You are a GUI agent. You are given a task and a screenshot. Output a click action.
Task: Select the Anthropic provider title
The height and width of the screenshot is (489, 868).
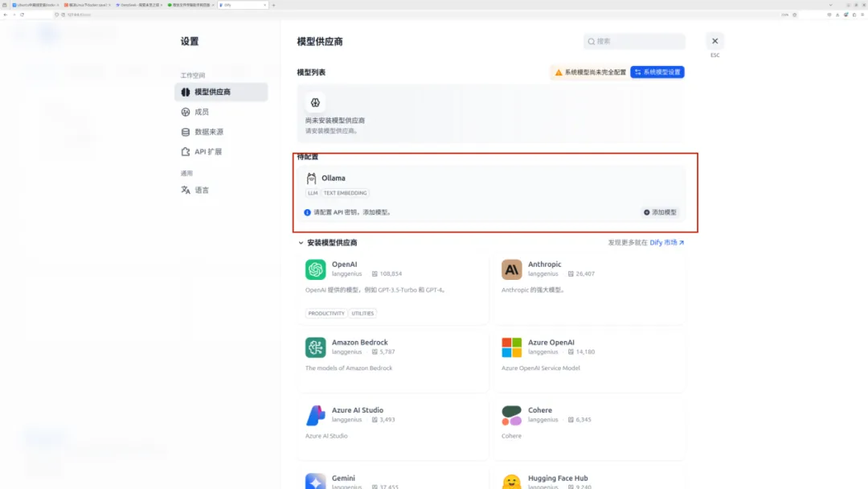point(544,264)
